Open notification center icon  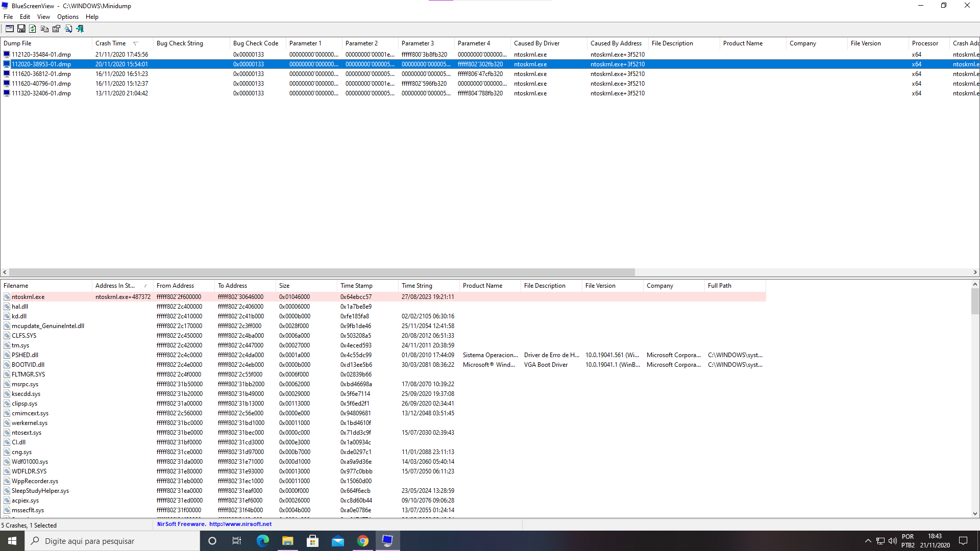coord(963,541)
